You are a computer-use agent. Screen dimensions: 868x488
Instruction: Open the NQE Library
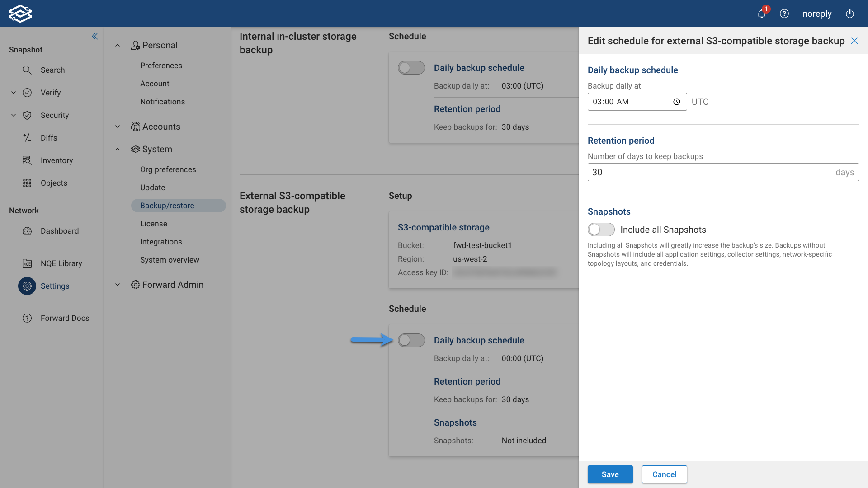(61, 263)
